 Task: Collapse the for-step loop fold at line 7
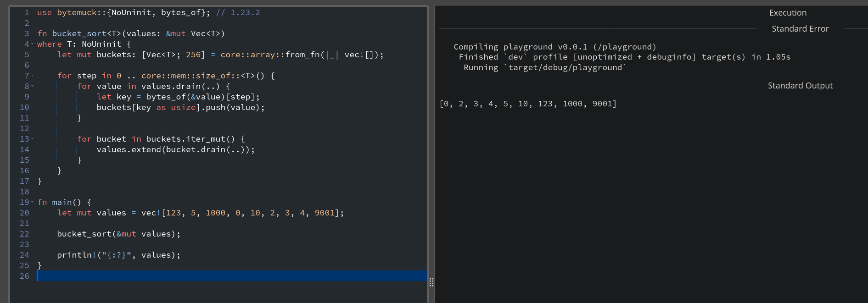coord(32,76)
